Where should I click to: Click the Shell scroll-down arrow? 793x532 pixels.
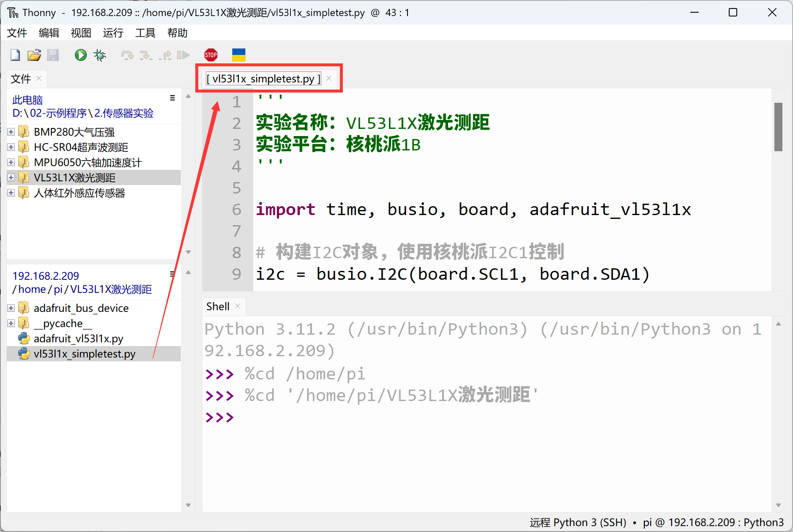tap(778, 505)
